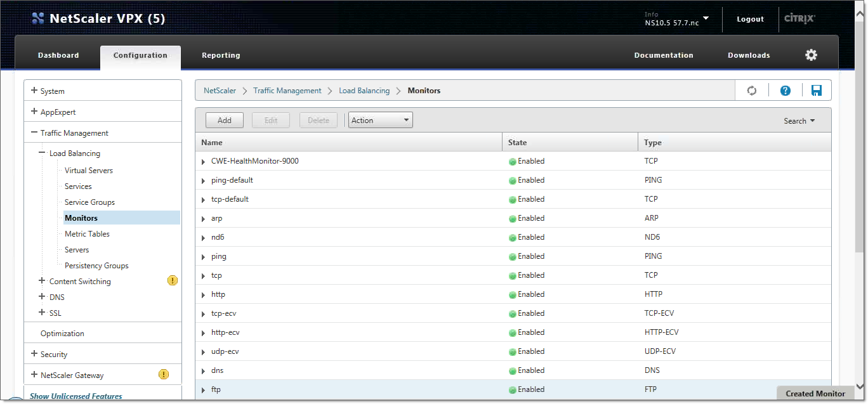Select the ftp monitor name
868x404 pixels.
[216, 389]
